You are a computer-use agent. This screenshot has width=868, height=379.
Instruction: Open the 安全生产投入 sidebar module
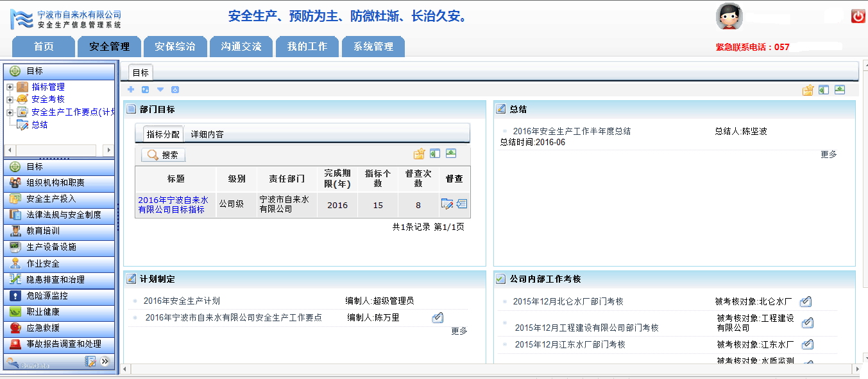(x=59, y=199)
